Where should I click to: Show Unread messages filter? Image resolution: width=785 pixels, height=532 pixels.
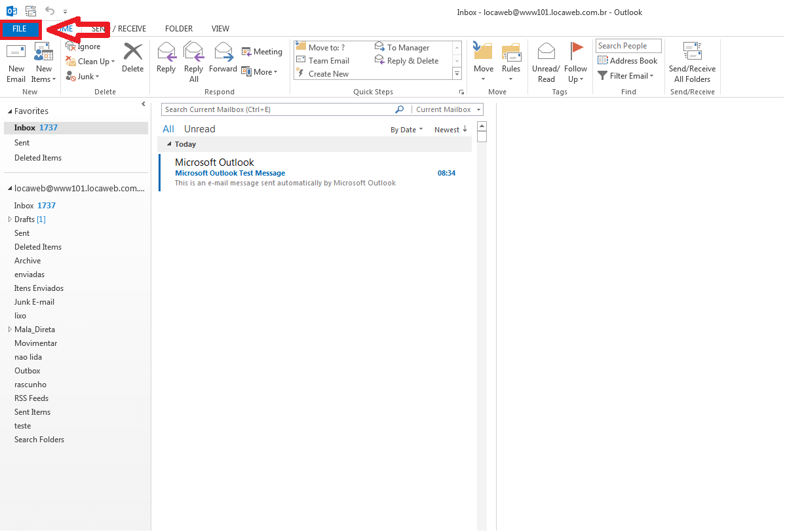(x=200, y=129)
